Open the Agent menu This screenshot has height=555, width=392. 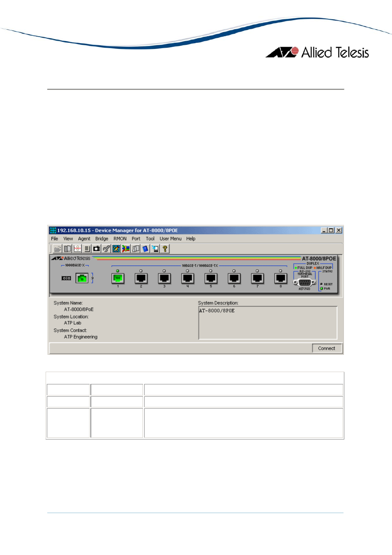click(84, 238)
